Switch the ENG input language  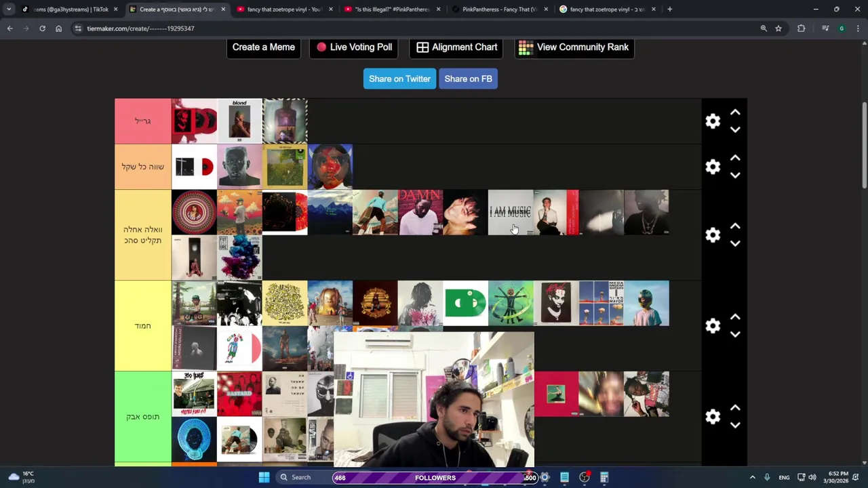point(784,477)
